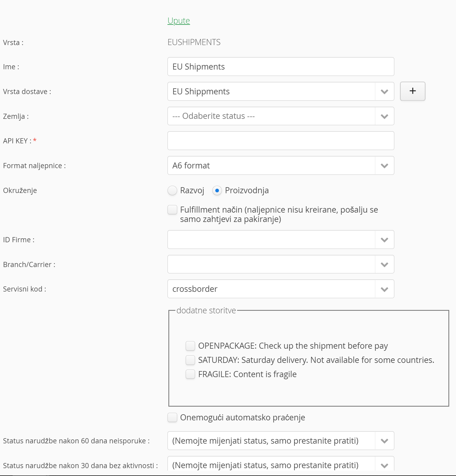Expand the Servisni kod crossborder dropdown

(281, 289)
